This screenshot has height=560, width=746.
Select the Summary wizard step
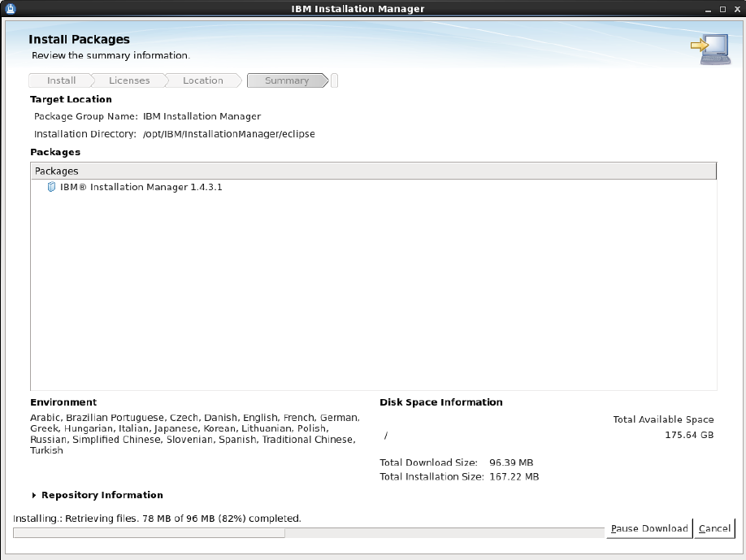(288, 81)
